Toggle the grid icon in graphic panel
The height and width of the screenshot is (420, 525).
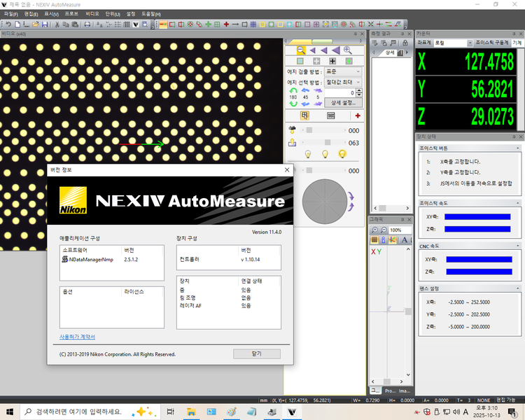click(x=374, y=241)
